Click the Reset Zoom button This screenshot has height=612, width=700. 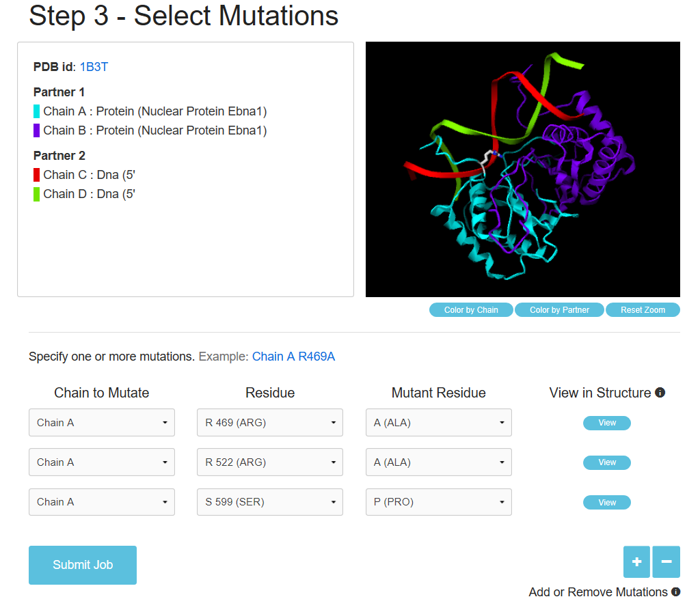coord(643,310)
